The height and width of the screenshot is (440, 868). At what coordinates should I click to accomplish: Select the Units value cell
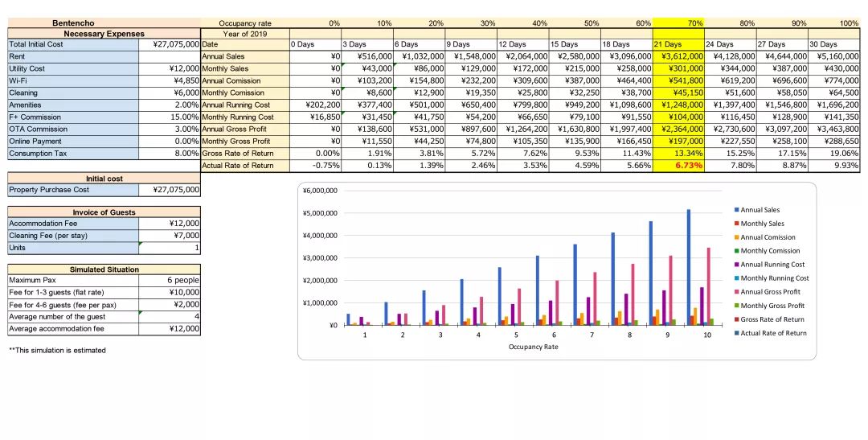tap(170, 248)
